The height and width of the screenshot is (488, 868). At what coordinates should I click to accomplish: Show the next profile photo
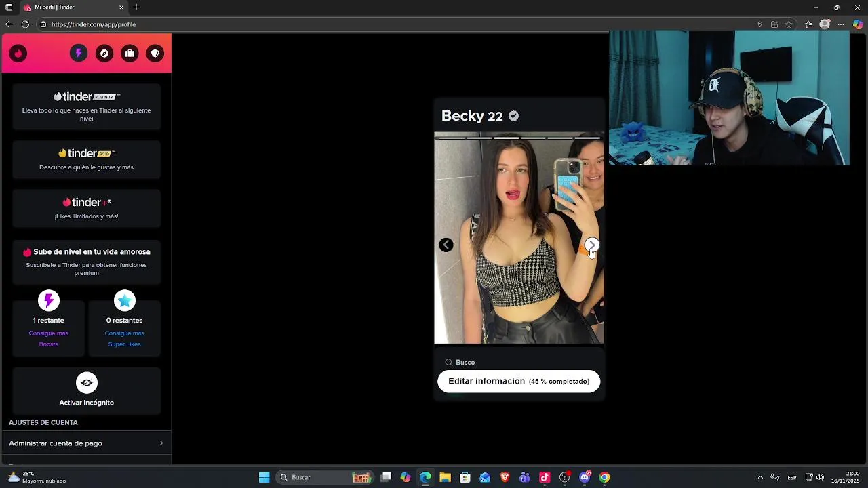coord(592,245)
